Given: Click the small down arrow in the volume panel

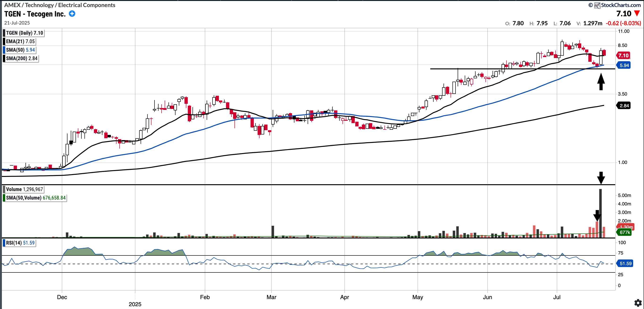Looking at the screenshot, I should tap(597, 215).
